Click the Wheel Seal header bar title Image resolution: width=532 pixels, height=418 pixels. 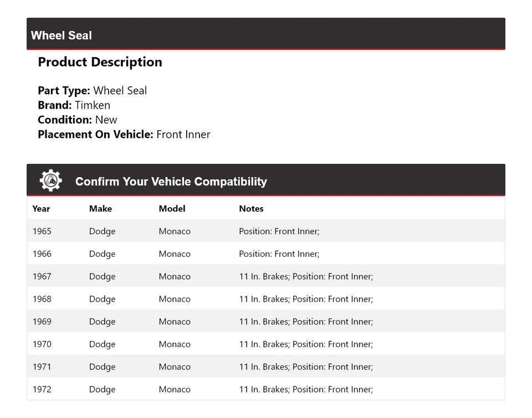[x=62, y=35]
